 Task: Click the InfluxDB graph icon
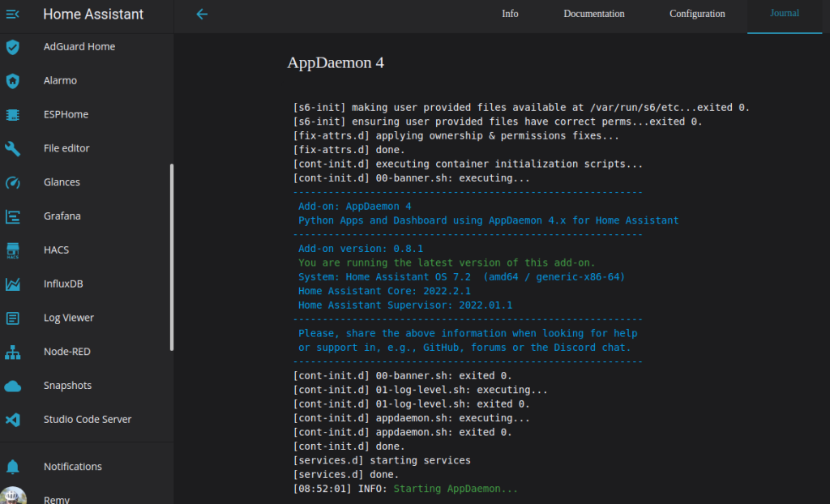click(x=13, y=284)
